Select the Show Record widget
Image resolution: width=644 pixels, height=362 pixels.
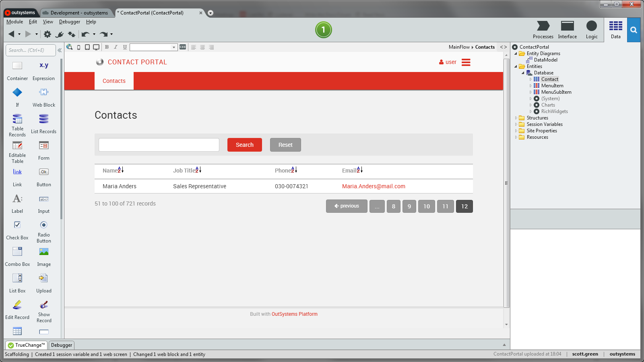click(44, 311)
